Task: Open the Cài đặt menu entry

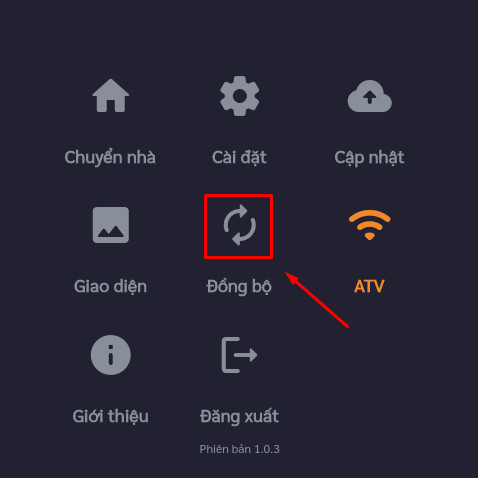Action: pyautogui.click(x=239, y=158)
